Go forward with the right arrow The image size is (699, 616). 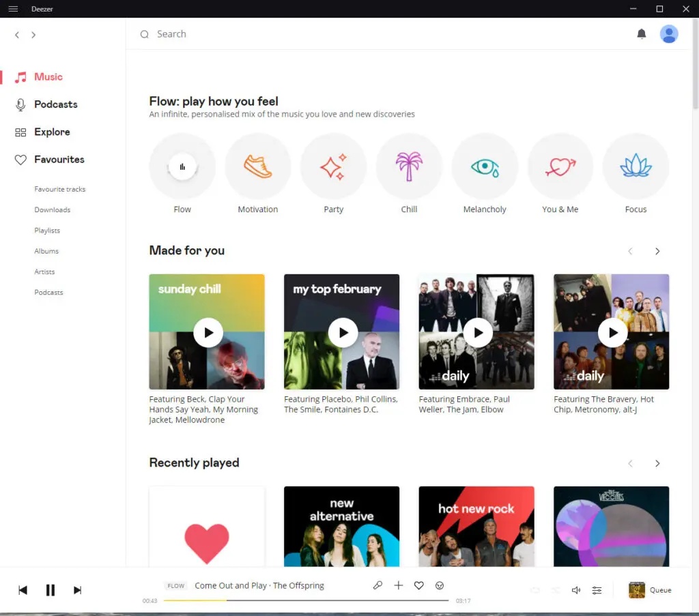pyautogui.click(x=33, y=35)
